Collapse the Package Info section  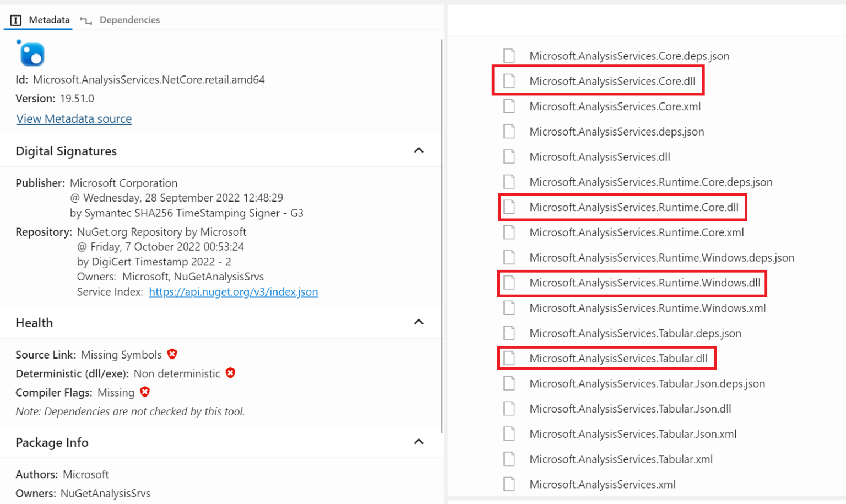419,441
